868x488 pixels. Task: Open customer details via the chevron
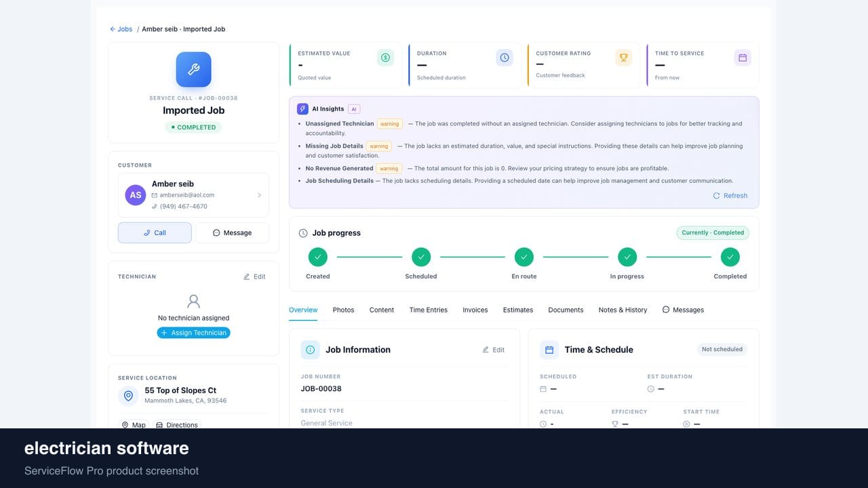coord(259,195)
